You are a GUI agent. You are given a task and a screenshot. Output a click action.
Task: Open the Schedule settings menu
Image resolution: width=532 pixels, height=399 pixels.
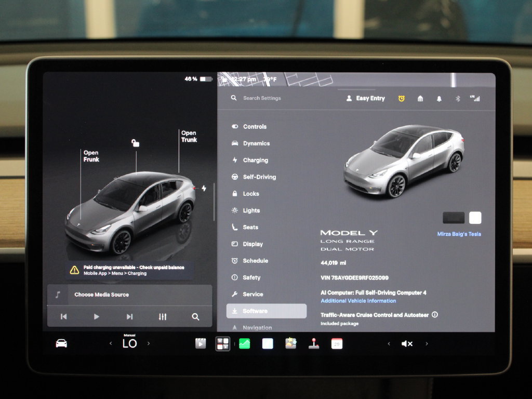[250, 261]
